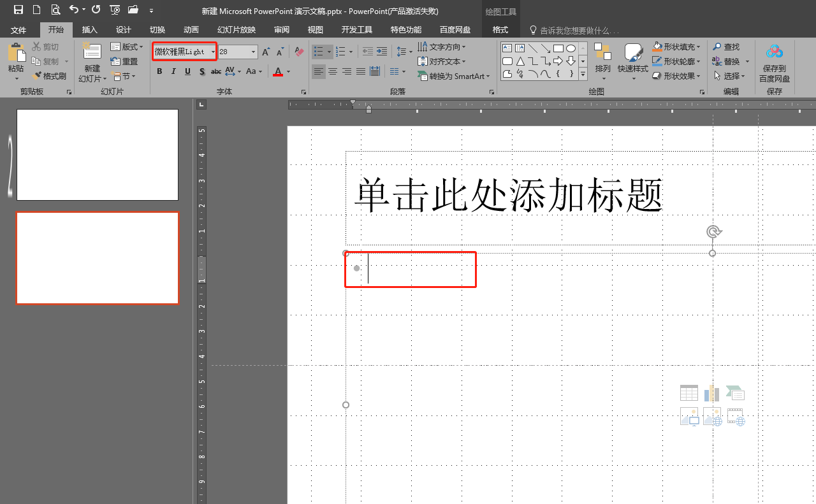Align text right

click(x=347, y=71)
